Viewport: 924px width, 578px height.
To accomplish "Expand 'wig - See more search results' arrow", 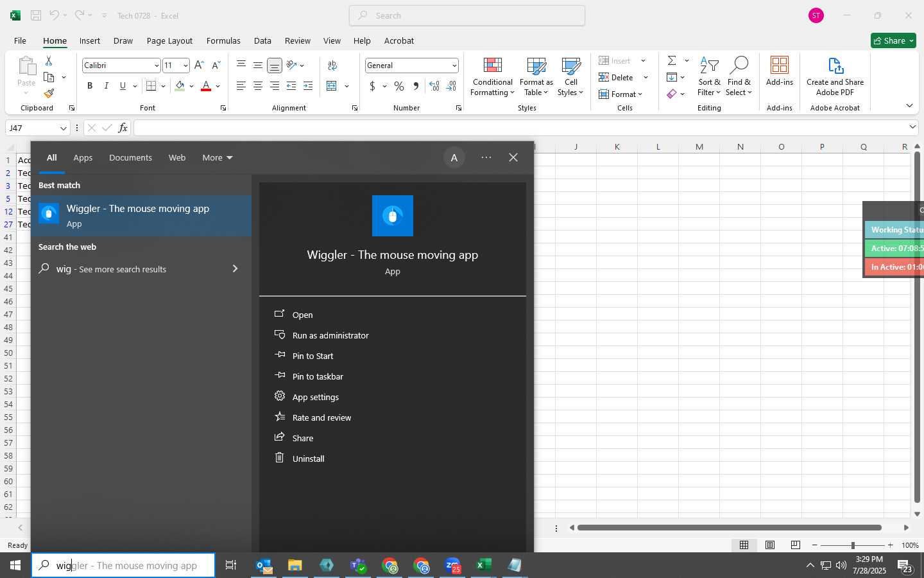I will (x=235, y=268).
